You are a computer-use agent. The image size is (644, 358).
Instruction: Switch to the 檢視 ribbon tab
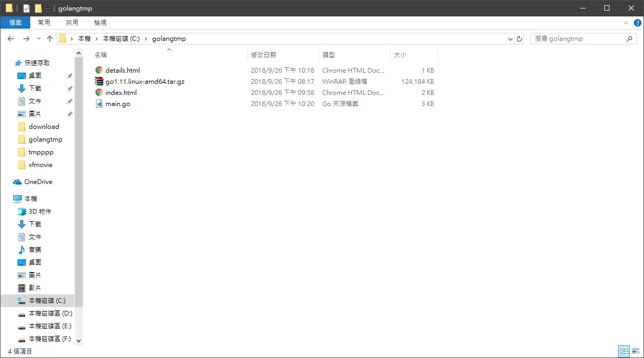100,23
